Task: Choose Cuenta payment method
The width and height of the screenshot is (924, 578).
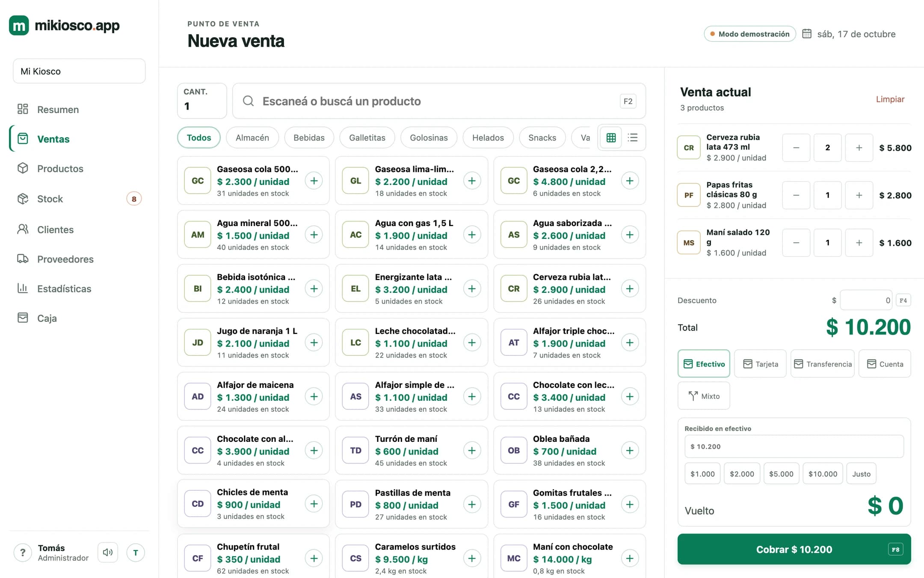Action: pyautogui.click(x=885, y=364)
